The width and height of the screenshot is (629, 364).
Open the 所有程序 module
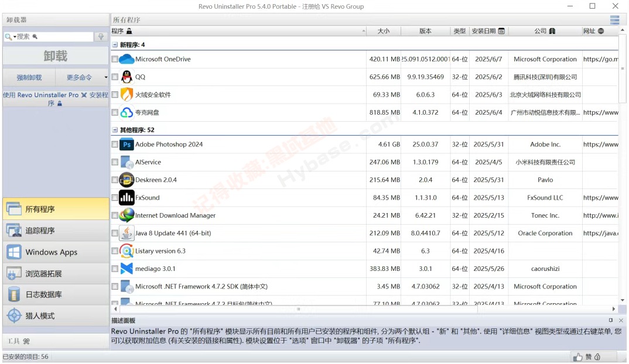[x=56, y=209]
